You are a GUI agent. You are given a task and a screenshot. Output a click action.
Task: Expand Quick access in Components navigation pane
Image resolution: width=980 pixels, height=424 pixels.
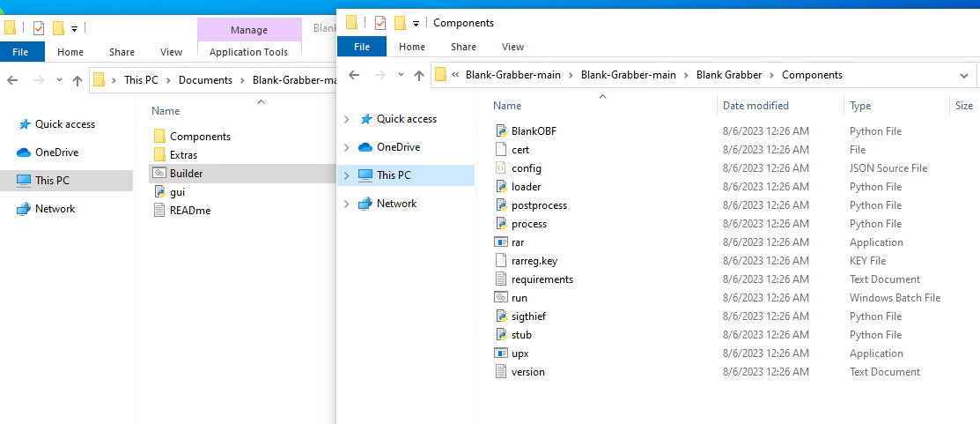[347, 119]
